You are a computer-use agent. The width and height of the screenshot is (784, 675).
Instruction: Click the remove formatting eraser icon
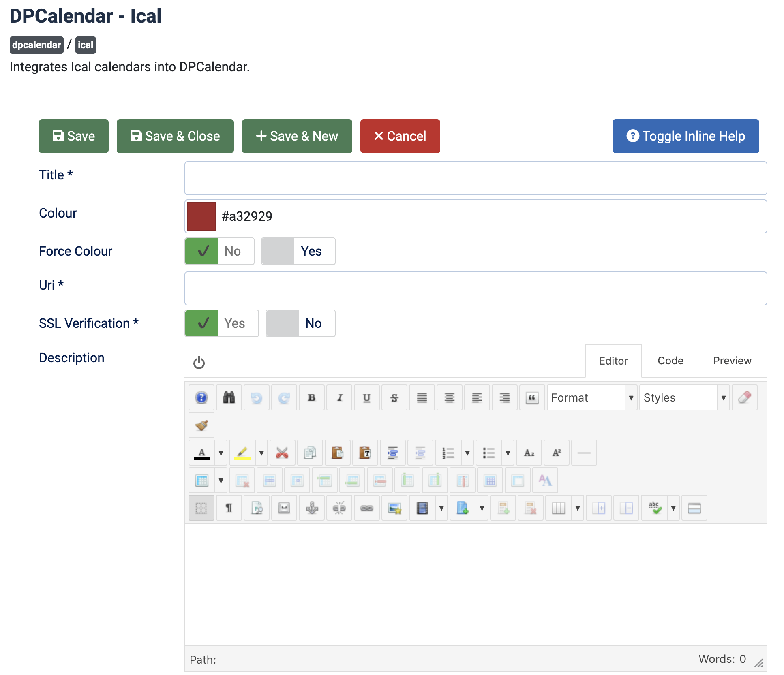coord(745,397)
